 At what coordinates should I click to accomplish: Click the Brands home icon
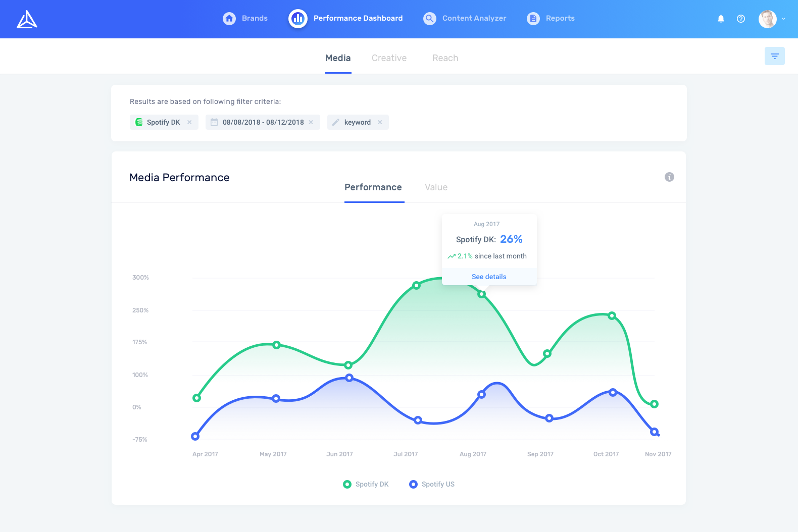pyautogui.click(x=229, y=19)
